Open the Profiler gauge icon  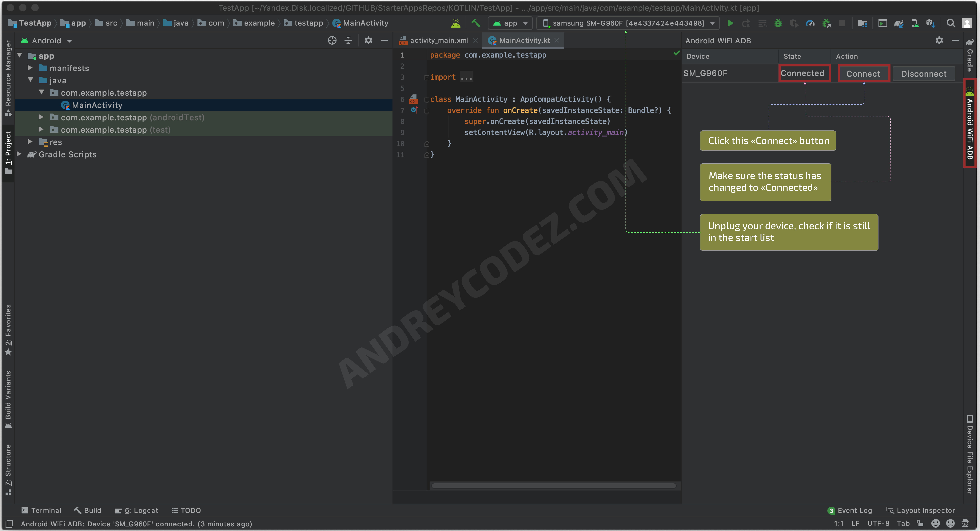pyautogui.click(x=810, y=23)
